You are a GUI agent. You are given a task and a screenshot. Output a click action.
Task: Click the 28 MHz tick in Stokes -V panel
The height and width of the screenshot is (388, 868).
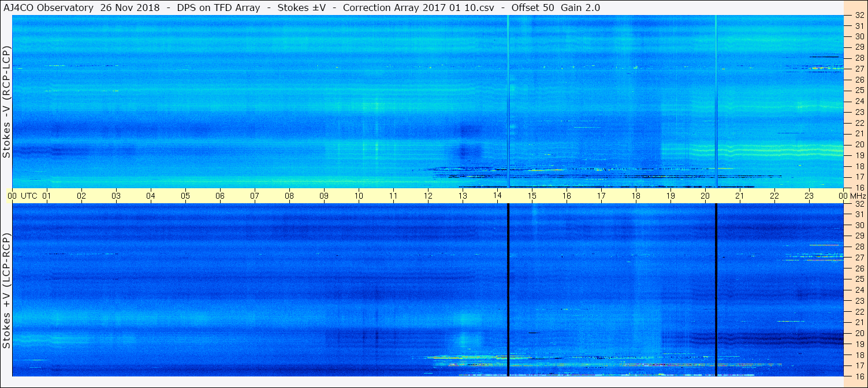pos(859,58)
